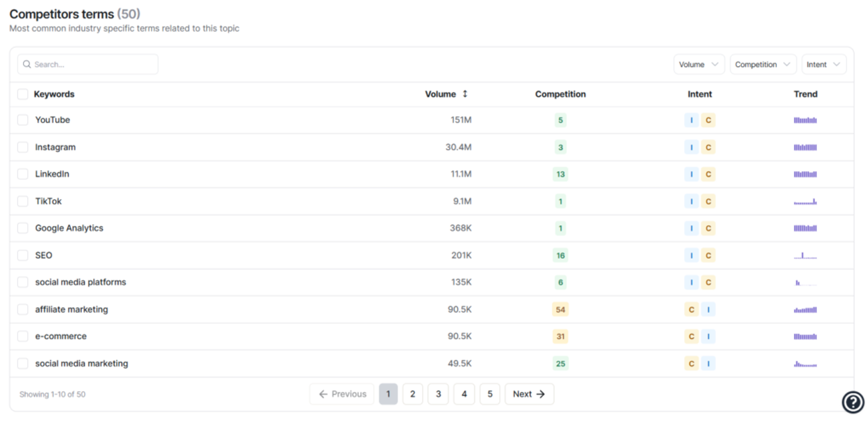Click the LinkedIn trend sparkline
The image size is (868, 425).
[805, 174]
